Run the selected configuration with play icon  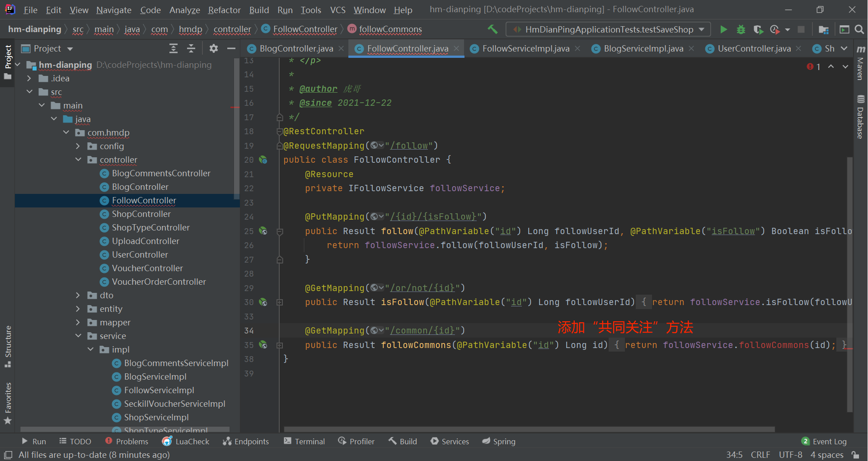pos(723,29)
